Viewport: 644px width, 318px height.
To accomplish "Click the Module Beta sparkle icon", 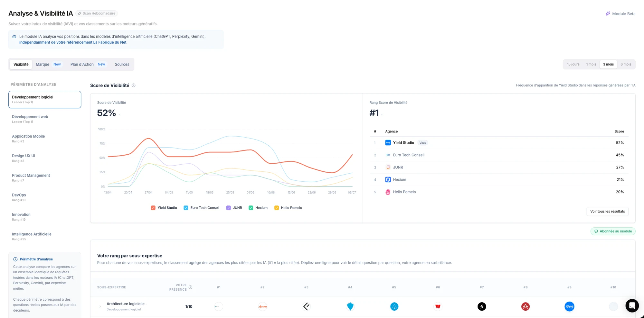I will [x=608, y=14].
